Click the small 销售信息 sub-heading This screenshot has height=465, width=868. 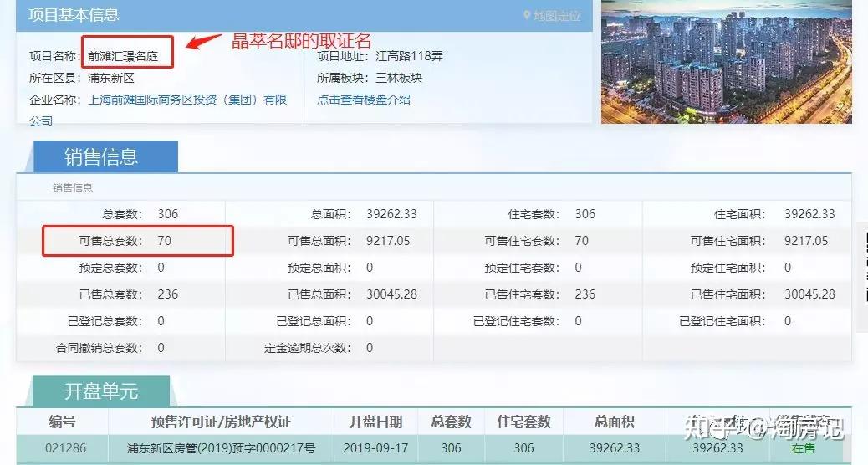point(73,188)
